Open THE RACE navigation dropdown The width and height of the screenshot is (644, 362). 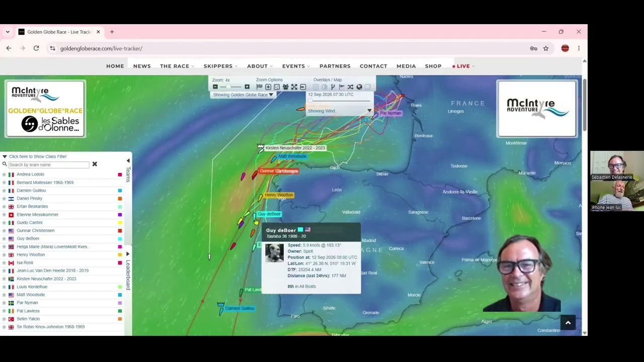coord(177,66)
